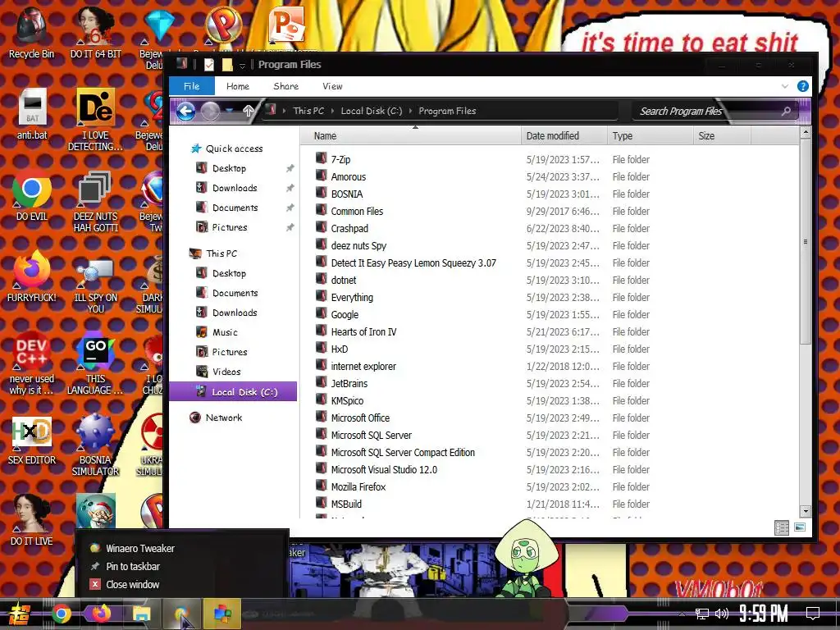Click This PC in the address bar
This screenshot has height=630, width=840.
pyautogui.click(x=308, y=111)
